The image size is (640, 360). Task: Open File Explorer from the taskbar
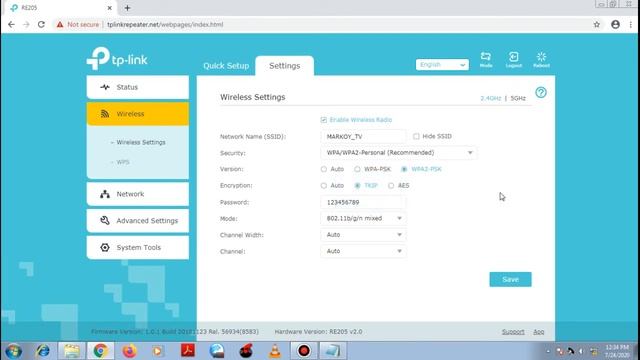[71, 351]
